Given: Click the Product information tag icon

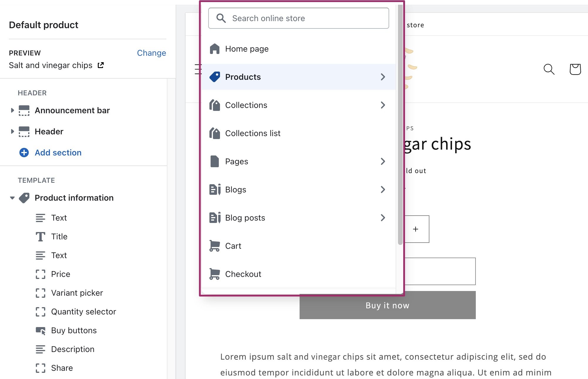Looking at the screenshot, I should point(25,197).
